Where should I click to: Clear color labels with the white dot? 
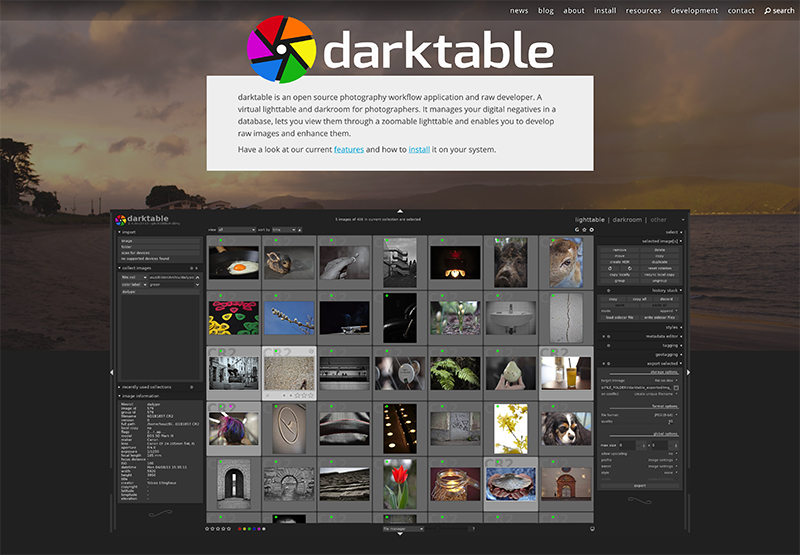click(x=264, y=528)
